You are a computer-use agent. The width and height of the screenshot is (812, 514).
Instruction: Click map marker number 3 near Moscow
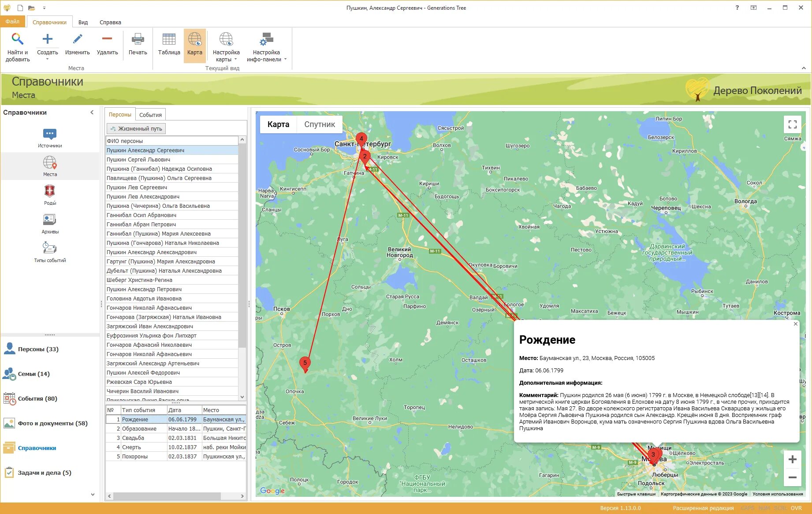click(653, 455)
